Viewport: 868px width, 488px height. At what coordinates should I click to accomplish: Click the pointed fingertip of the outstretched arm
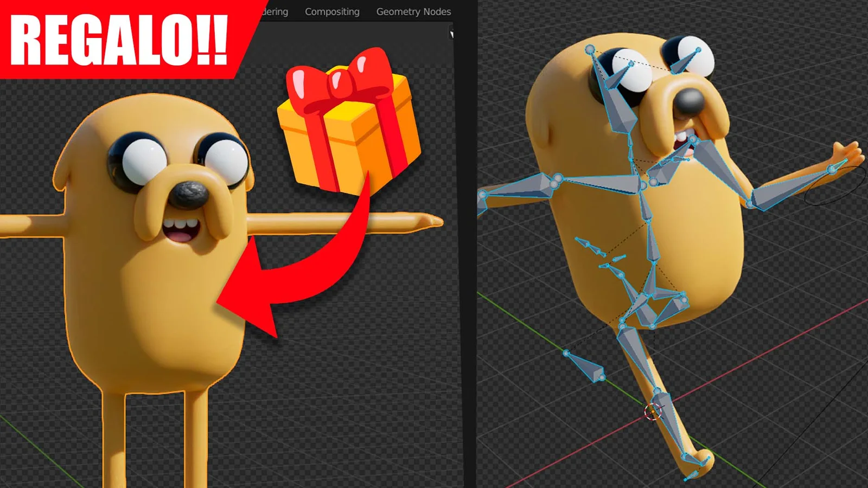(x=434, y=221)
